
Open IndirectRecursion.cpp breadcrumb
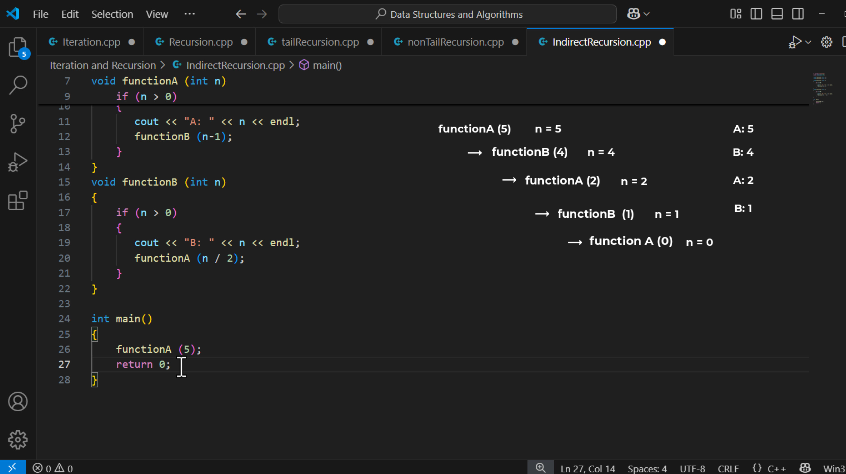(235, 65)
